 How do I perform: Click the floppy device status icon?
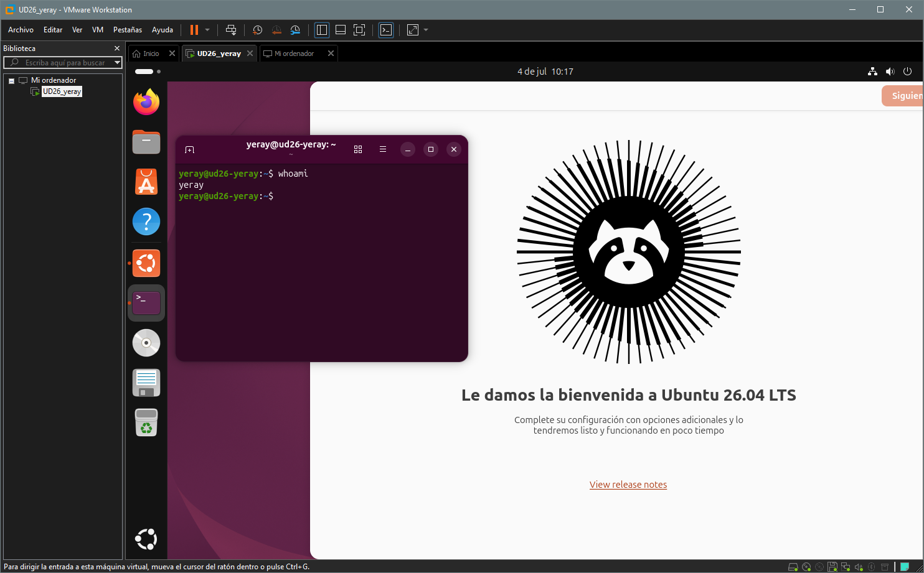point(832,567)
